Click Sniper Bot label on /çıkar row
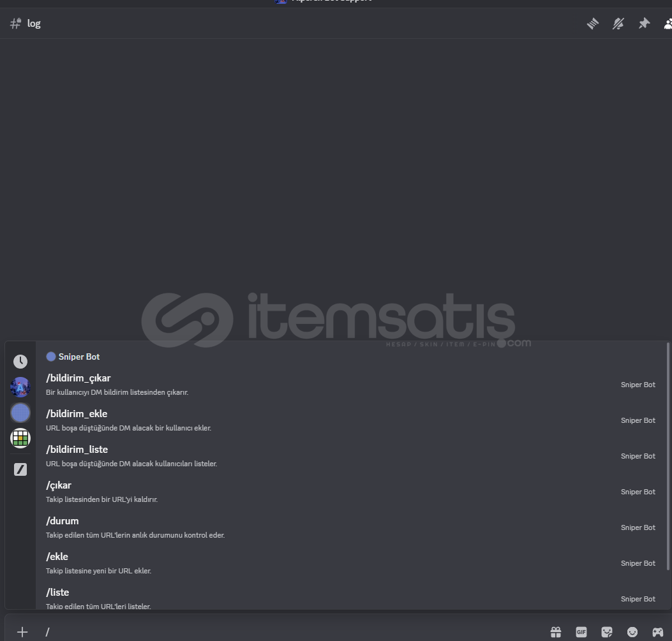672x641 pixels. pos(638,492)
